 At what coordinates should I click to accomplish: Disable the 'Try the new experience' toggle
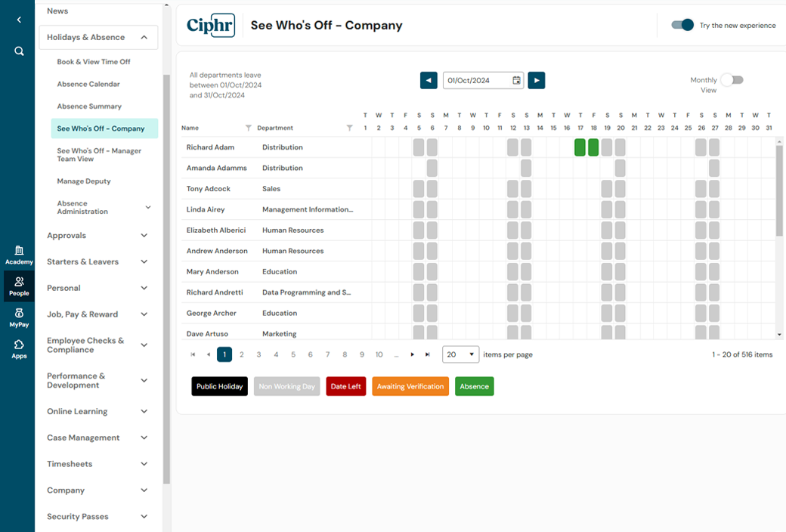(x=682, y=24)
